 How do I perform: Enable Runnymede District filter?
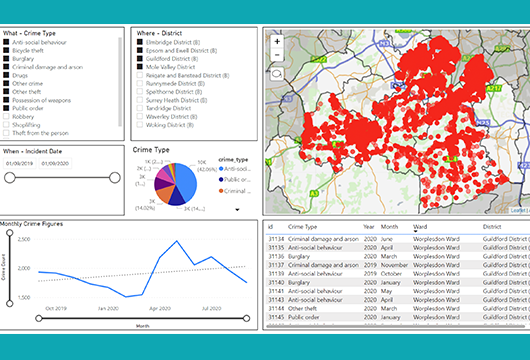pos(140,83)
